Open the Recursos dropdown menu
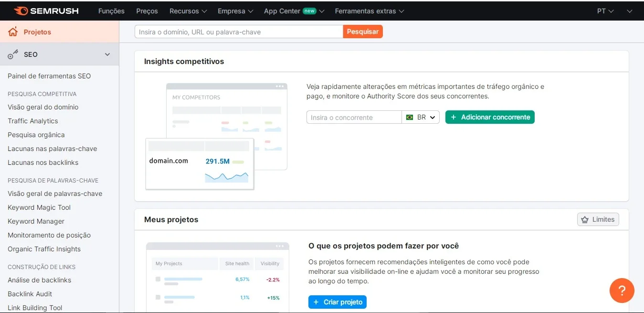Image resolution: width=644 pixels, height=313 pixels. point(188,11)
